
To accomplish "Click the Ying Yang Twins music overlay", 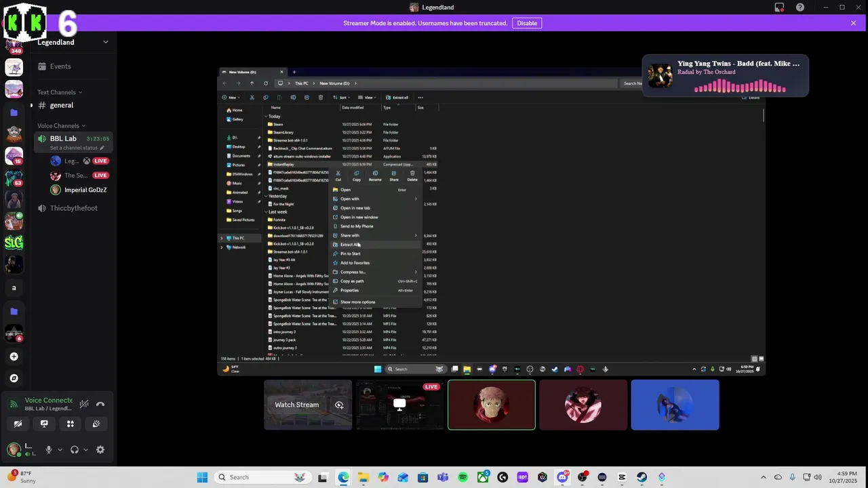I will coord(725,76).
